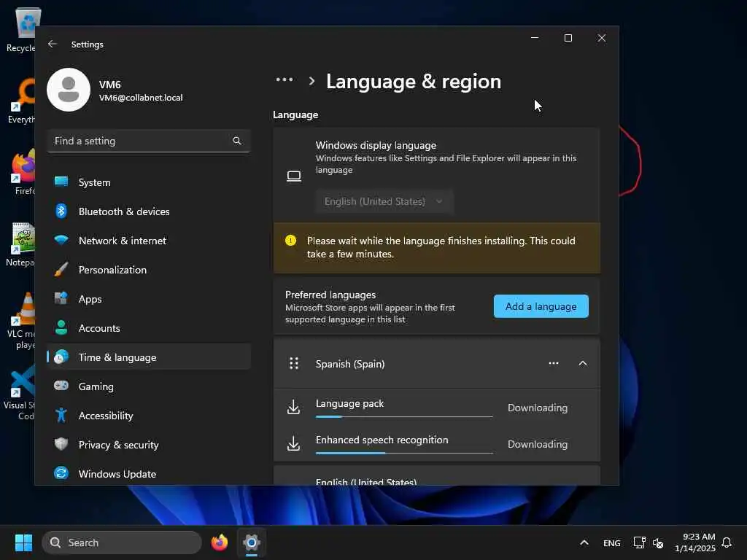Image resolution: width=747 pixels, height=560 pixels.
Task: Click the laptop icon beside Windows display language
Action: coord(294,176)
